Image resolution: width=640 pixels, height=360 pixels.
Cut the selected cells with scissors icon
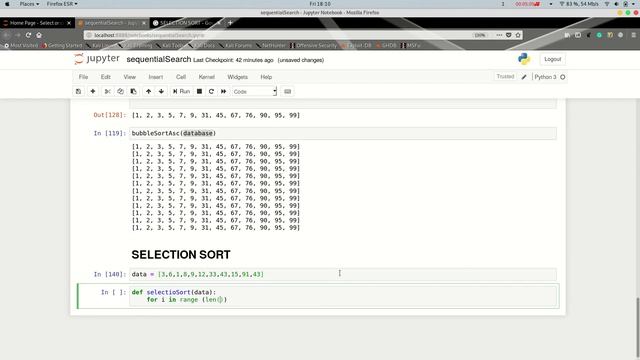[107, 91]
